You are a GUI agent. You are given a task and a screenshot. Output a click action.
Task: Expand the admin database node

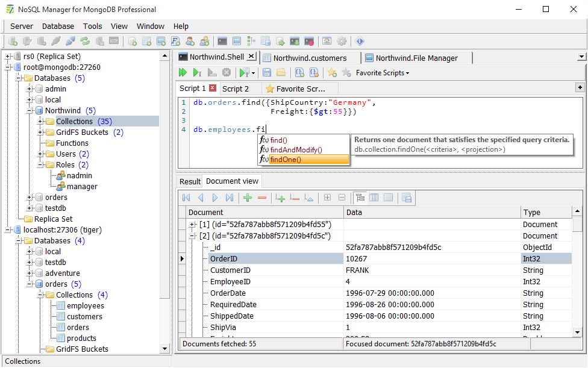[x=30, y=89]
